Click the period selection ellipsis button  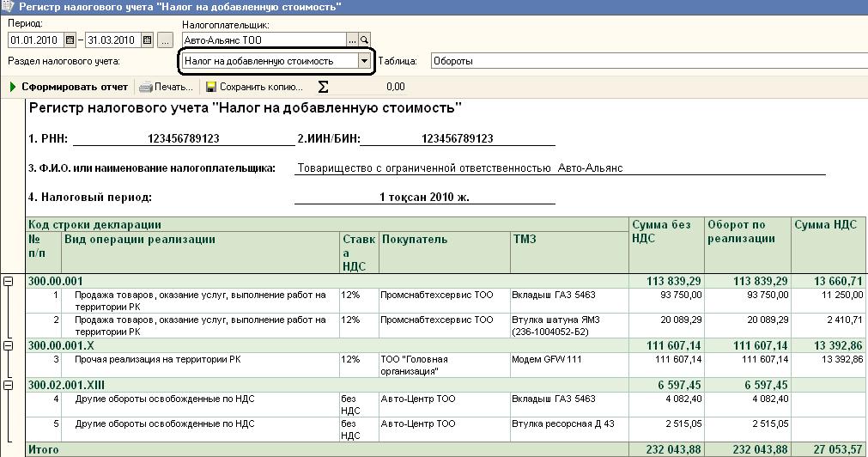tap(166, 40)
